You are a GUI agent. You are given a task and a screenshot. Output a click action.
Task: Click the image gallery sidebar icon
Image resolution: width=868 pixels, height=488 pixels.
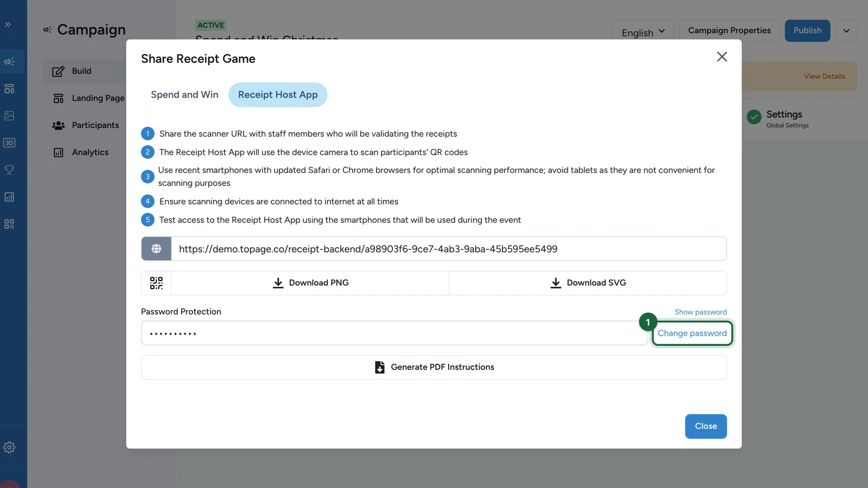9,115
